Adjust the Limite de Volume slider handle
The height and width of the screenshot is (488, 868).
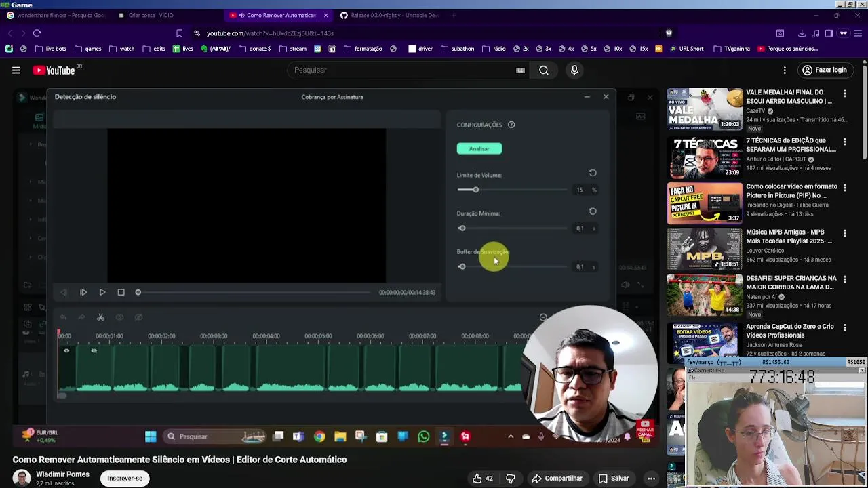(x=475, y=190)
